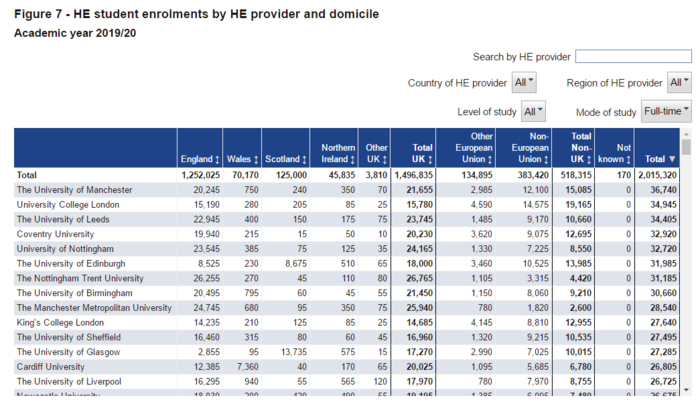Open Country of HE provider dropdown
Image resolution: width=700 pixels, height=402 pixels.
524,83
